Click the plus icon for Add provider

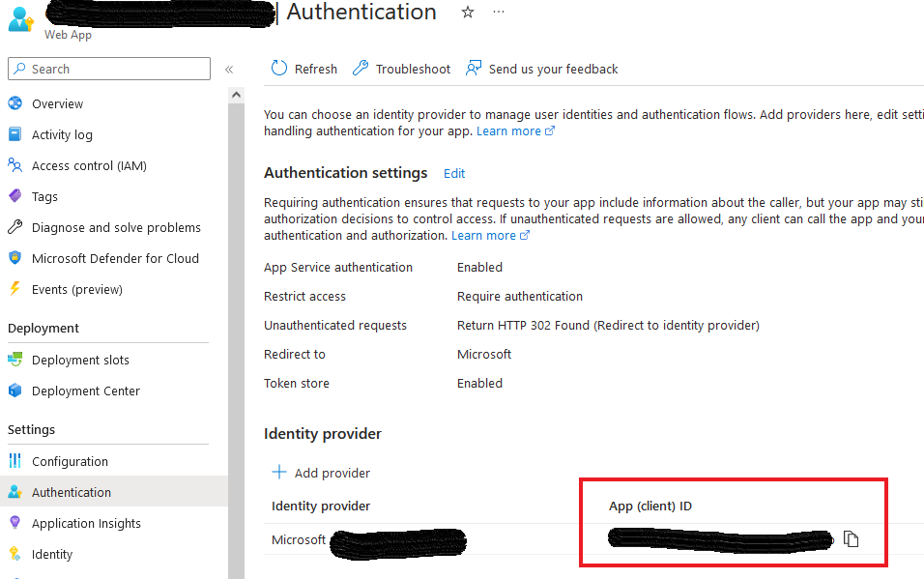[278, 472]
